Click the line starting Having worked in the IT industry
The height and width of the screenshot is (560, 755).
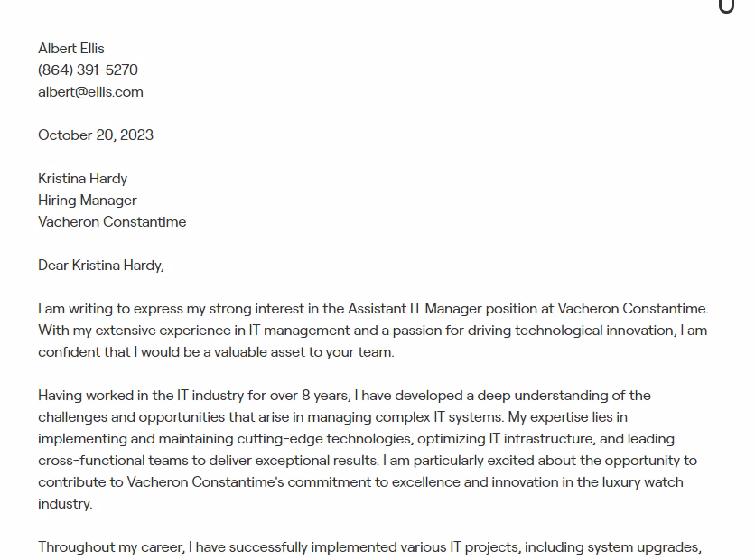[x=344, y=396]
